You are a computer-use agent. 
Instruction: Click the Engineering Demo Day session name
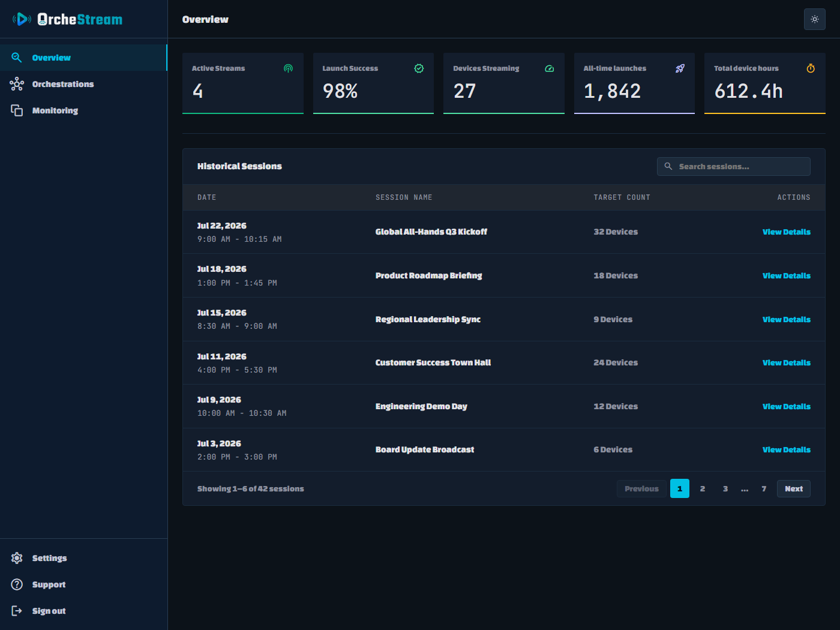coord(421,407)
